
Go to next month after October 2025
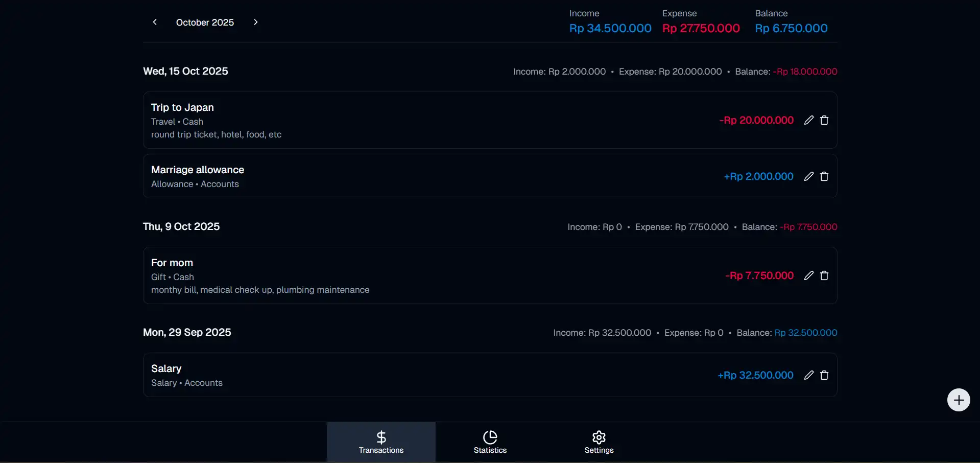tap(255, 22)
